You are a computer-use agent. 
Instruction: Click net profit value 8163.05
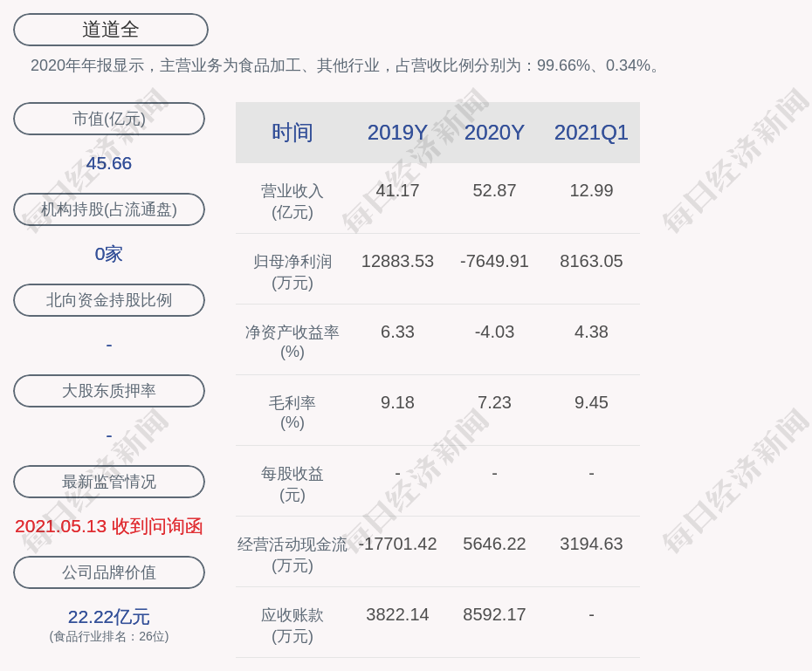point(591,261)
